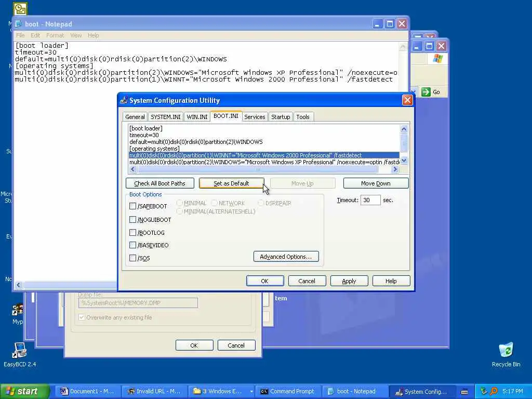Click the keyboard icon on taskbar
The height and width of the screenshot is (399, 532).
464,392
